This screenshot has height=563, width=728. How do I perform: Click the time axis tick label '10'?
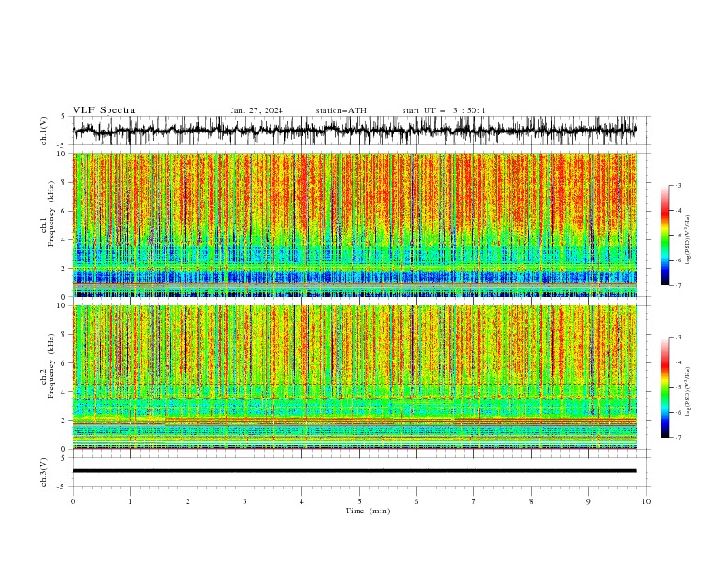[x=646, y=501]
